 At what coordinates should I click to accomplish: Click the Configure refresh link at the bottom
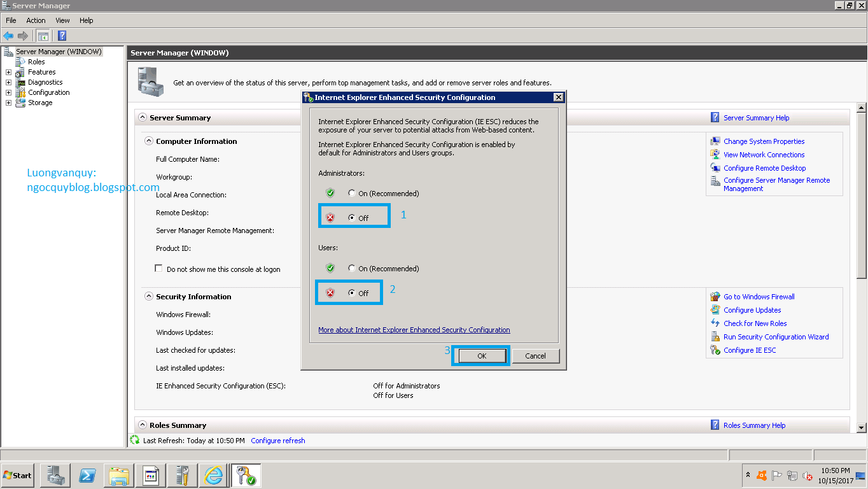tap(277, 440)
